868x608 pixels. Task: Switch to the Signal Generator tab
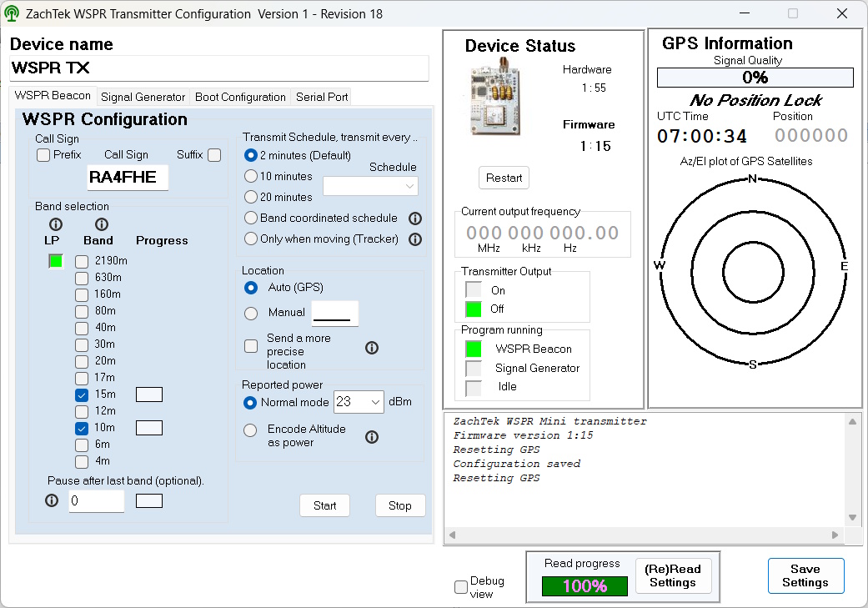click(x=143, y=97)
